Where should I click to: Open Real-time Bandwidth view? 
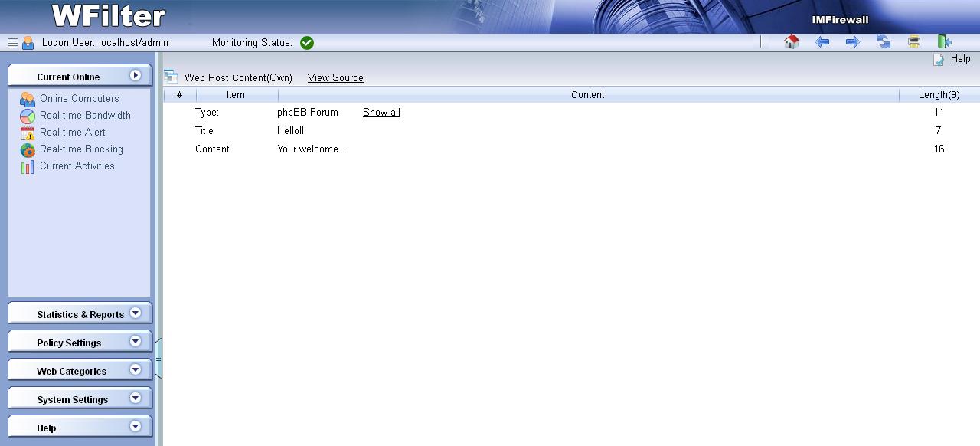(x=85, y=116)
